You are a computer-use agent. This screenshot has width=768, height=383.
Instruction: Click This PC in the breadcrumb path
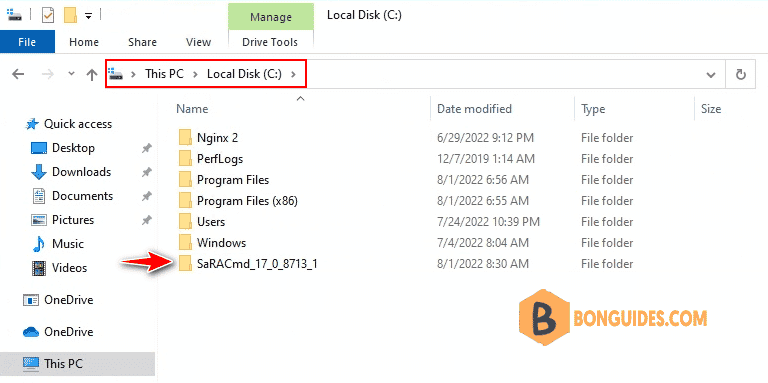164,74
